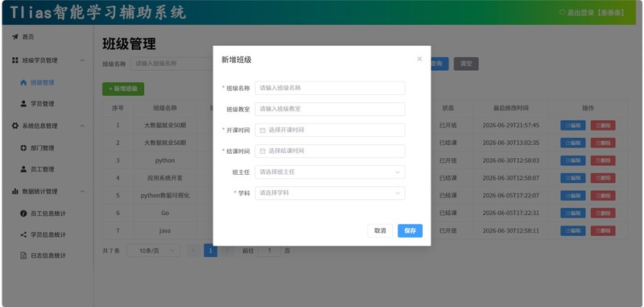
Task: Click 编辑 for the python row
Action: tap(573, 160)
